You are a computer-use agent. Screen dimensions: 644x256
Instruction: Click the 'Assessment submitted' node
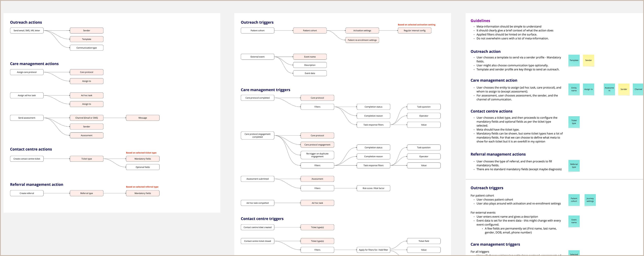tap(257, 179)
